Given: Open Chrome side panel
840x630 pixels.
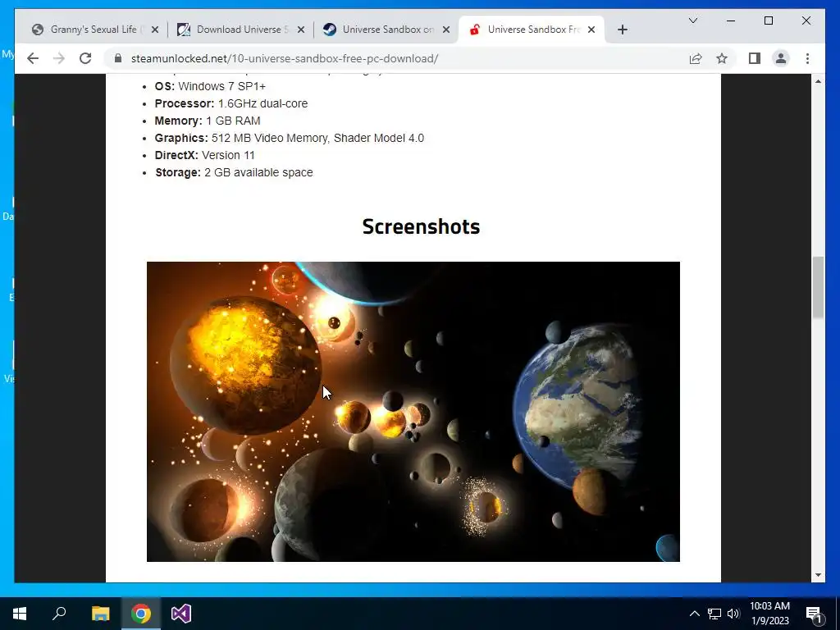Looking at the screenshot, I should coord(755,58).
